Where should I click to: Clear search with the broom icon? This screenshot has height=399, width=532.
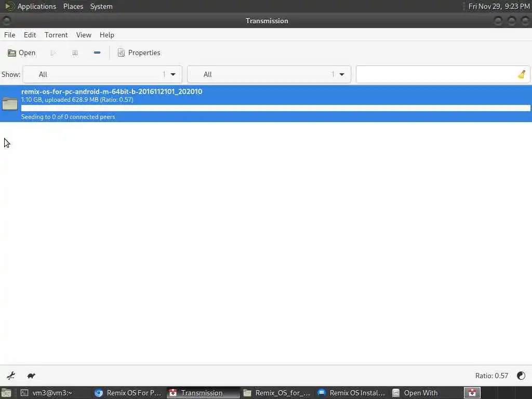coord(522,74)
